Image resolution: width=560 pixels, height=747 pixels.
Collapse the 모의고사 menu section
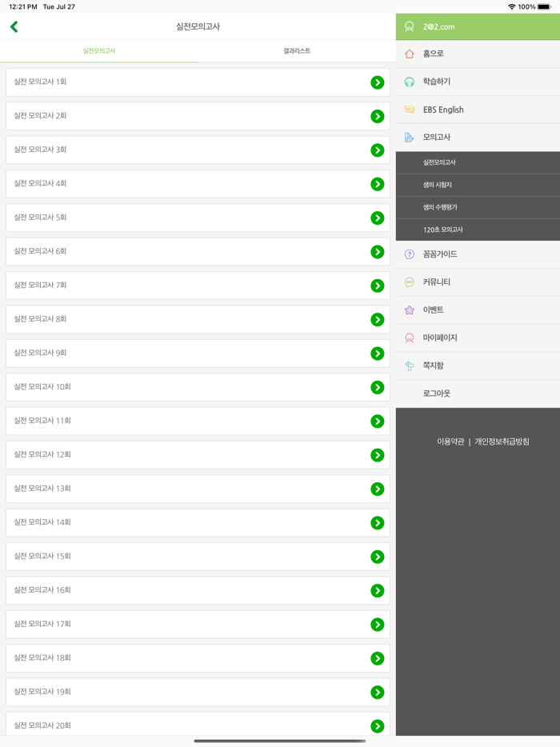pos(478,138)
